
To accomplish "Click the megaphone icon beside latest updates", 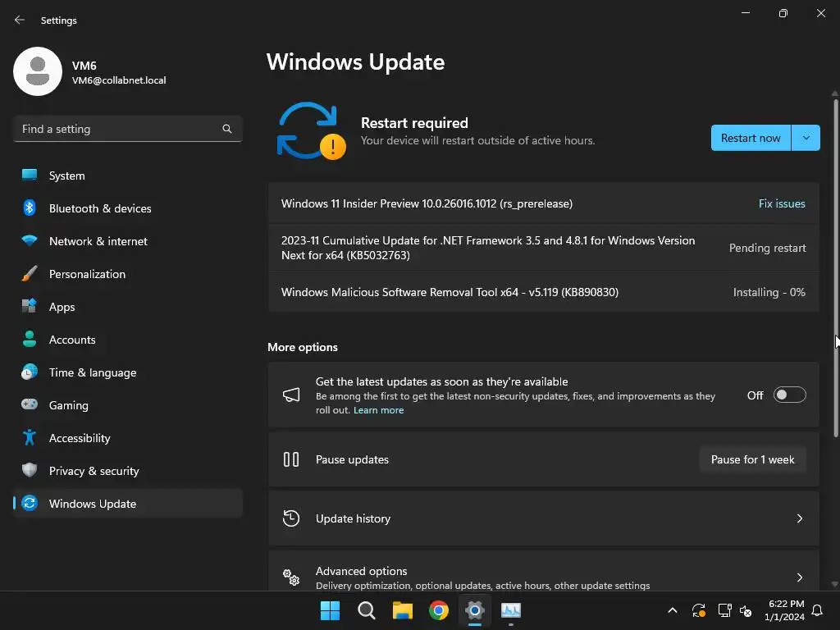I will (x=291, y=395).
